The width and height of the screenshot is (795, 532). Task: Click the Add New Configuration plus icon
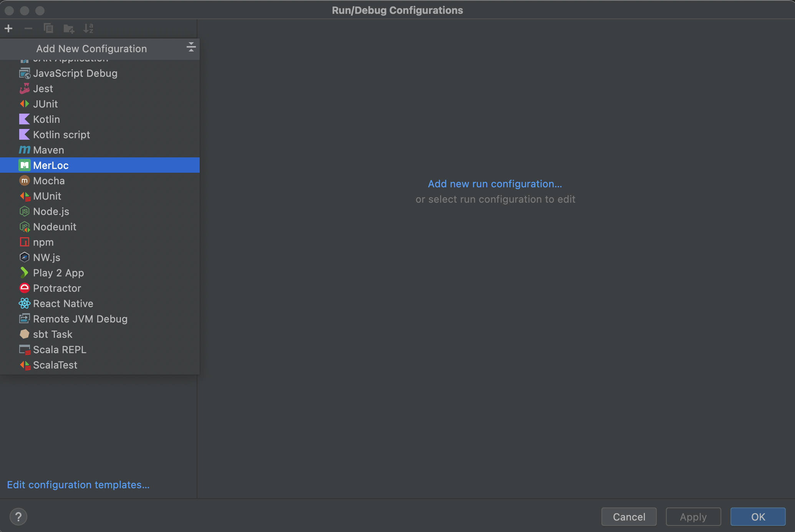click(8, 28)
